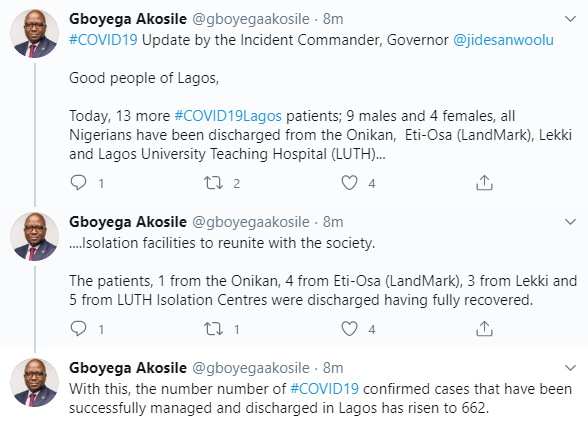Open the #COVID19 hashtag in first tweet

pyautogui.click(x=104, y=40)
